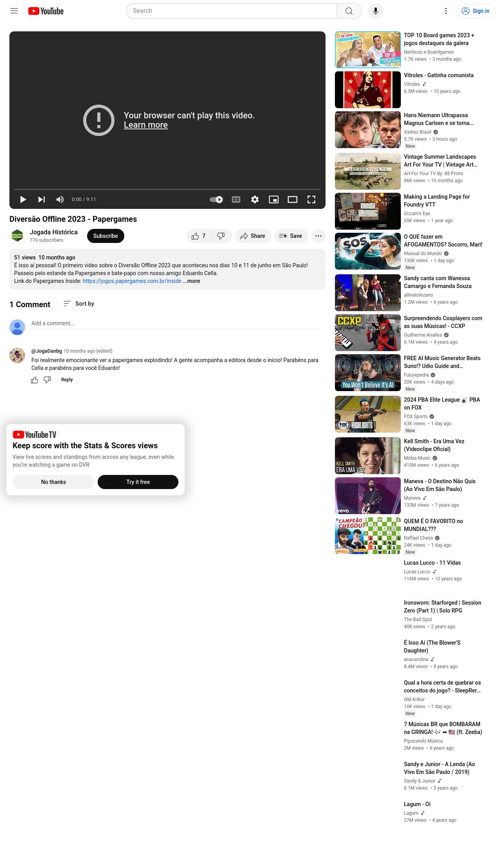Click the voice search microphone icon
The image size is (502, 868).
[x=375, y=11]
